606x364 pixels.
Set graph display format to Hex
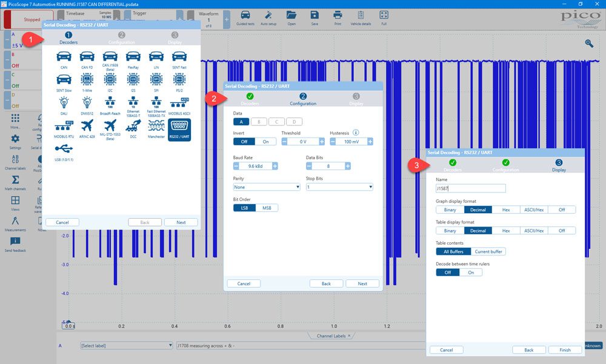coord(506,210)
